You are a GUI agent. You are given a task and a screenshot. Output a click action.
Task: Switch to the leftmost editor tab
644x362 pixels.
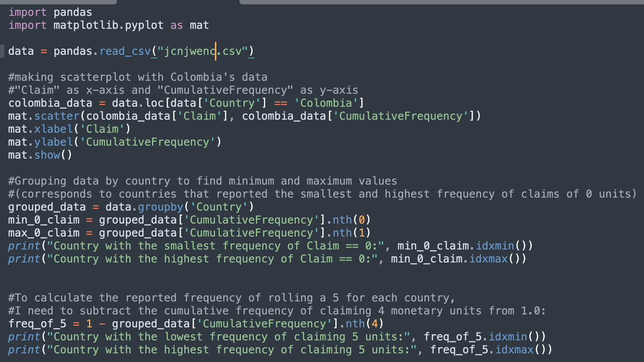coord(58,3)
